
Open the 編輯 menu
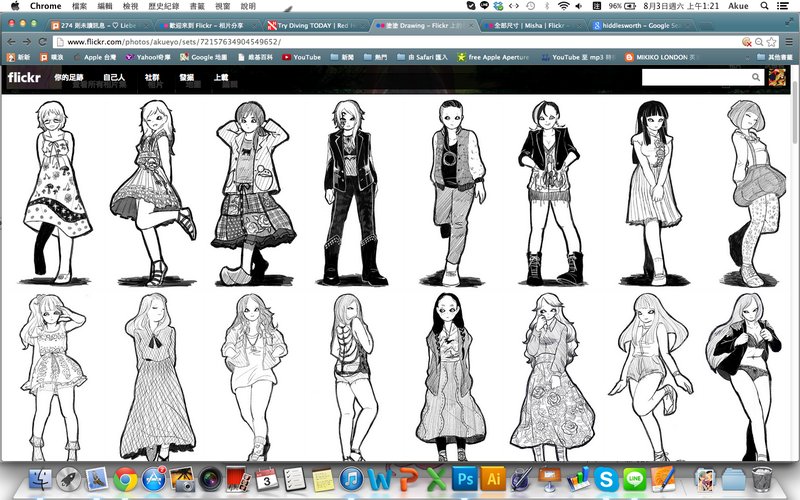click(x=105, y=6)
